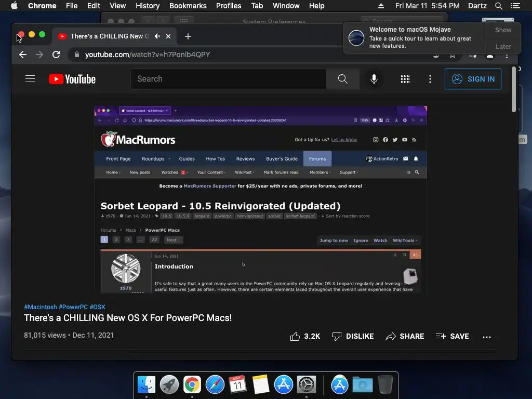
Task: Open the Downloads folder in Dock
Action: (x=362, y=385)
